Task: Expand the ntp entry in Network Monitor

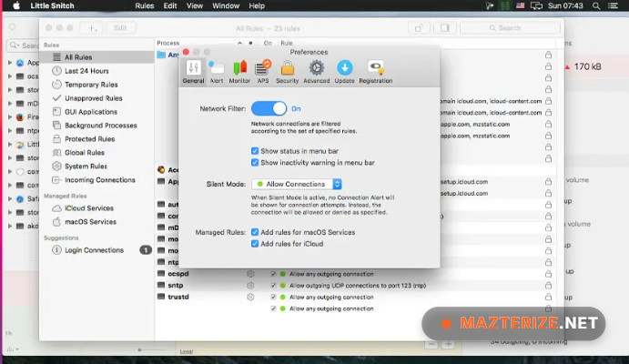Action: [10, 131]
